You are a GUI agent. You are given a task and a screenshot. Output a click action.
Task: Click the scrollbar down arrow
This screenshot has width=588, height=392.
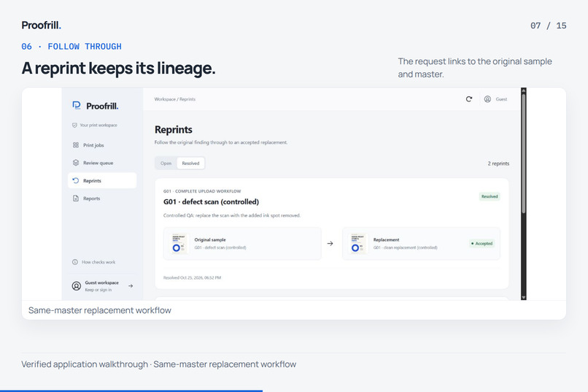pos(524,297)
